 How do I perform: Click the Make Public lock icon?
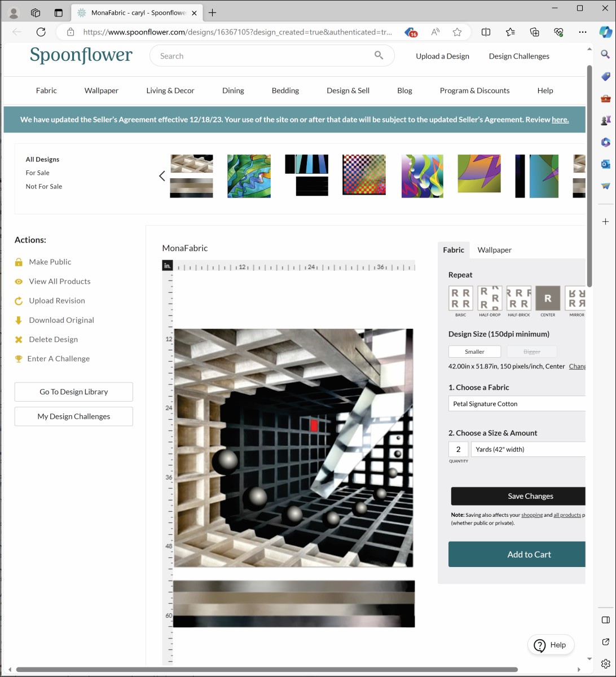[19, 262]
